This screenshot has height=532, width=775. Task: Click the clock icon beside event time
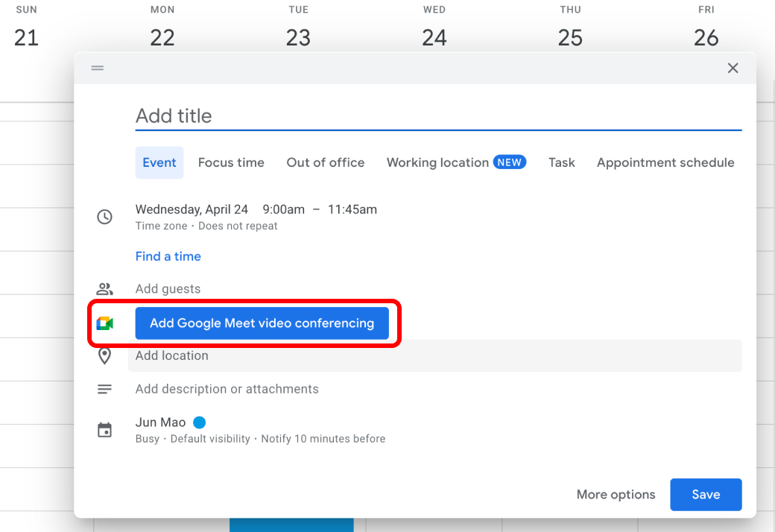[104, 217]
